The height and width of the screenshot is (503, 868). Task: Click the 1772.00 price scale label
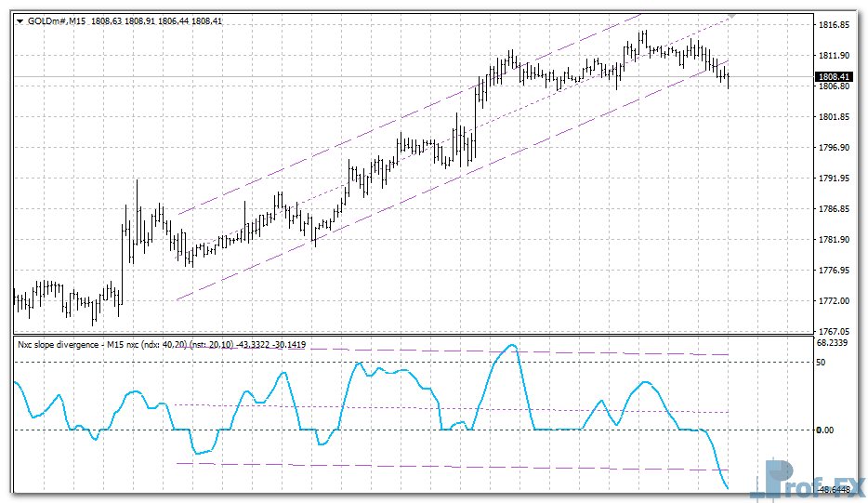point(833,301)
